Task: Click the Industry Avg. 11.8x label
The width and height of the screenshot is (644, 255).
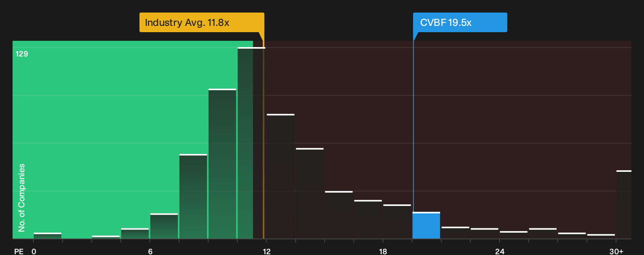Action: (x=202, y=22)
